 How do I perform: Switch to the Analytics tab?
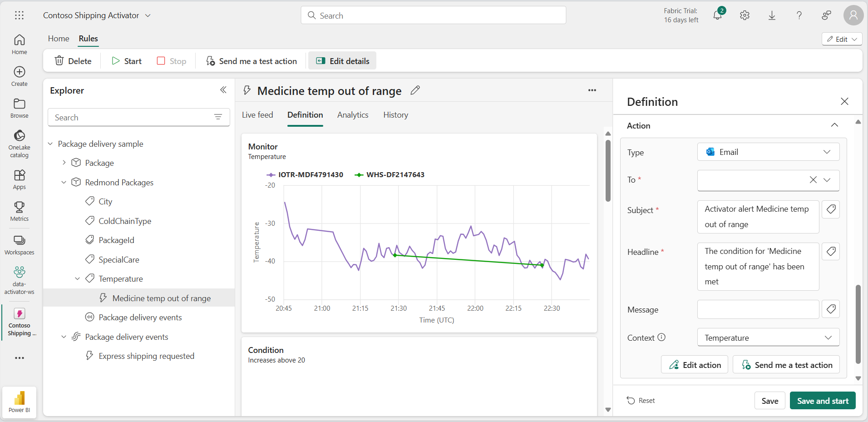tap(353, 115)
